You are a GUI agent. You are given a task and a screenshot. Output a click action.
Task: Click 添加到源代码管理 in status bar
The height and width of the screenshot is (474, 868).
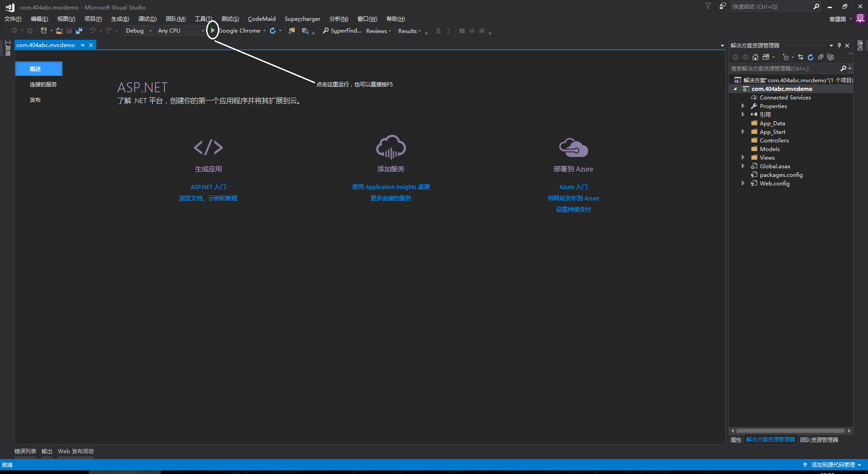click(x=832, y=465)
